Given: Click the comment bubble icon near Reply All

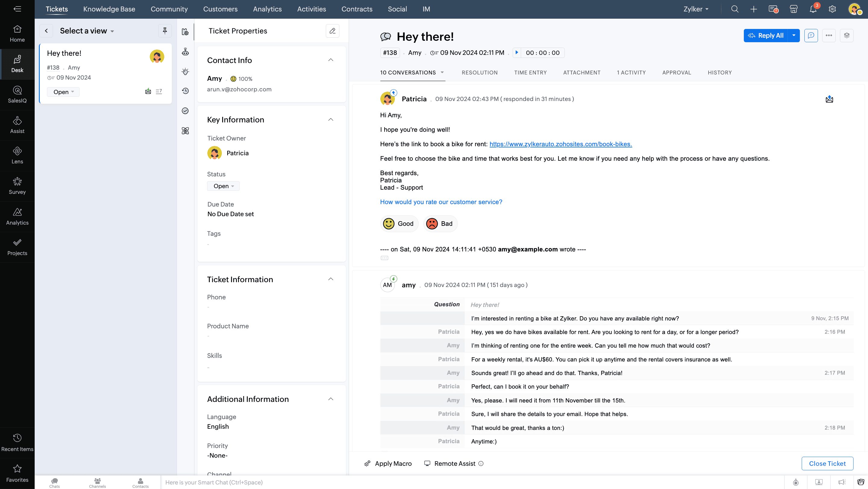Looking at the screenshot, I should (811, 35).
